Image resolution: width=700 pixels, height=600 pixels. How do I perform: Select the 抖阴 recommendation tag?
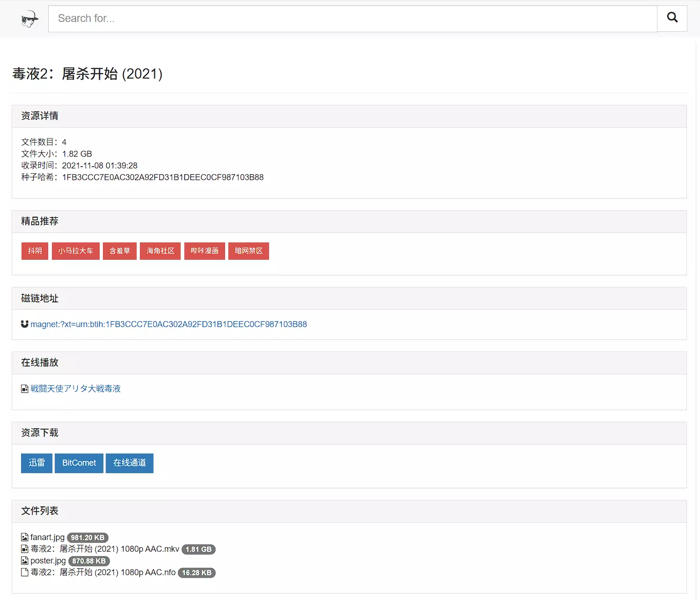(x=35, y=251)
